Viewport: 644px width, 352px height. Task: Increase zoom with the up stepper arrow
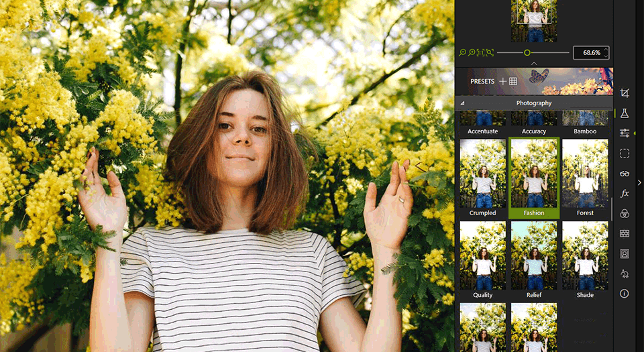pos(606,50)
